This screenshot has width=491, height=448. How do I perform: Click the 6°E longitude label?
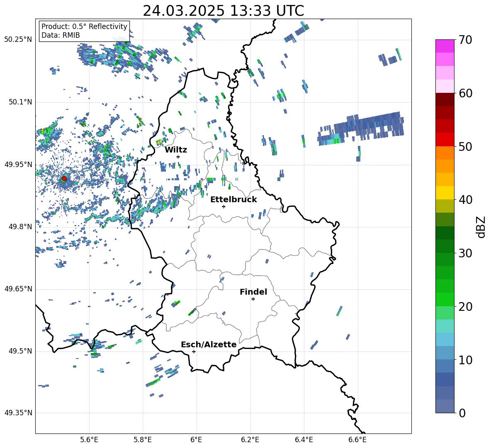[196, 440]
